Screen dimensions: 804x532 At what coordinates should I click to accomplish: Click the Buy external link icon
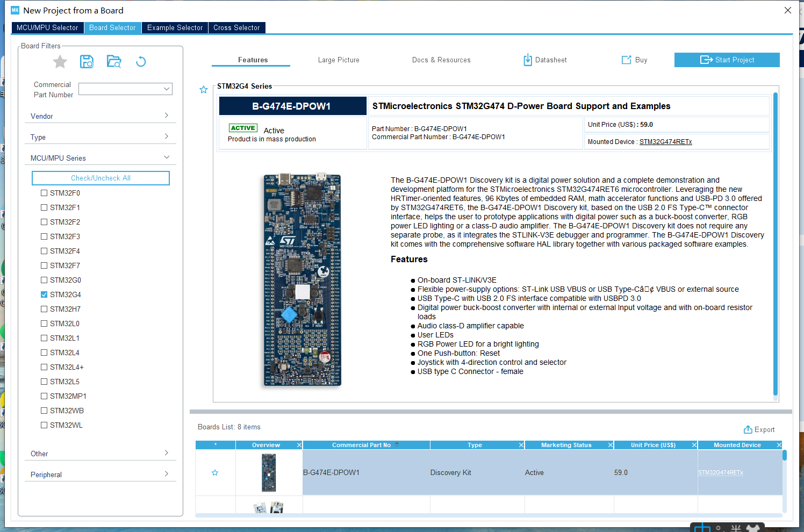[627, 60]
